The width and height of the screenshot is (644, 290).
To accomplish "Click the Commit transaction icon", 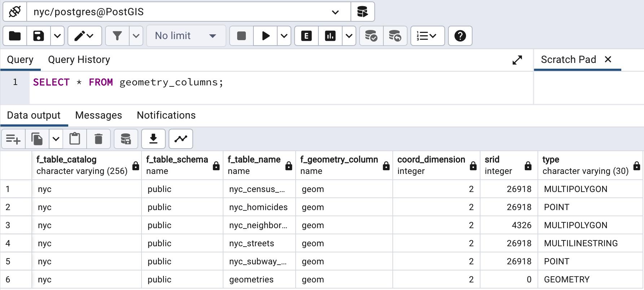I will (x=371, y=36).
